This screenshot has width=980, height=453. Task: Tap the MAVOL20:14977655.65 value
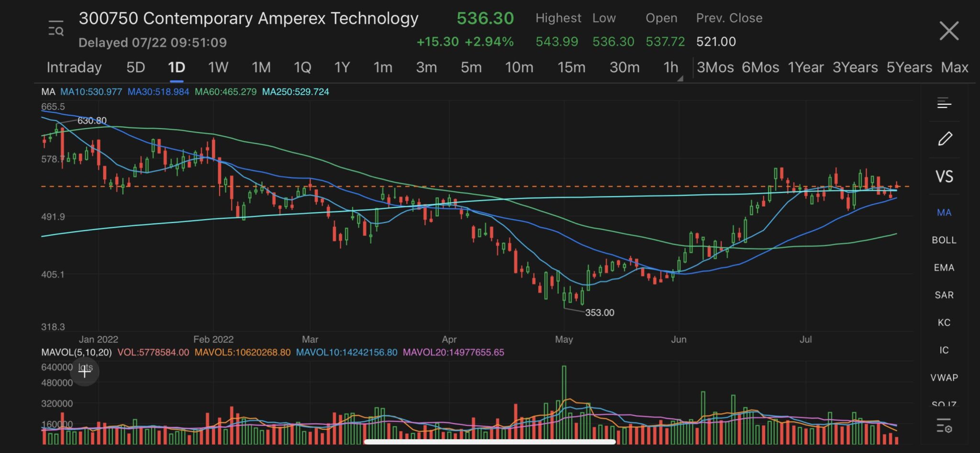pos(453,353)
